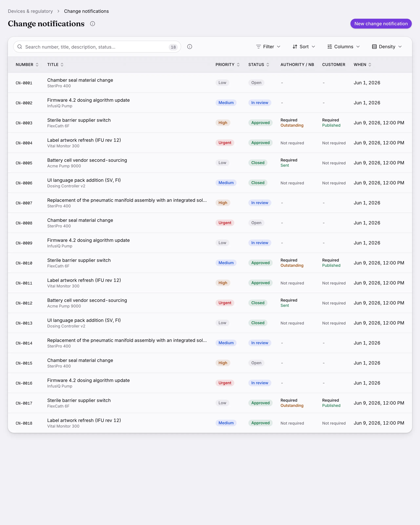Go to Devices & regulatory breadcrumb
The width and height of the screenshot is (420, 525).
pos(31,11)
